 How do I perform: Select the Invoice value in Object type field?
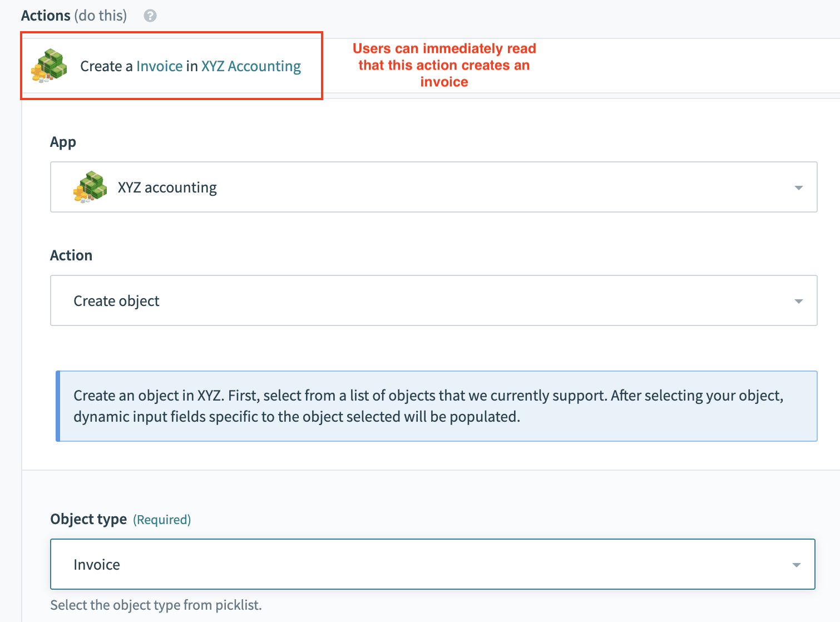(97, 564)
